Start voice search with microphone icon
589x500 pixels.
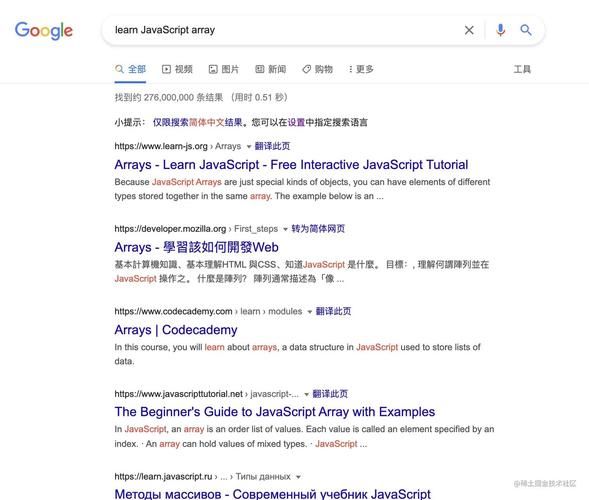coord(500,30)
